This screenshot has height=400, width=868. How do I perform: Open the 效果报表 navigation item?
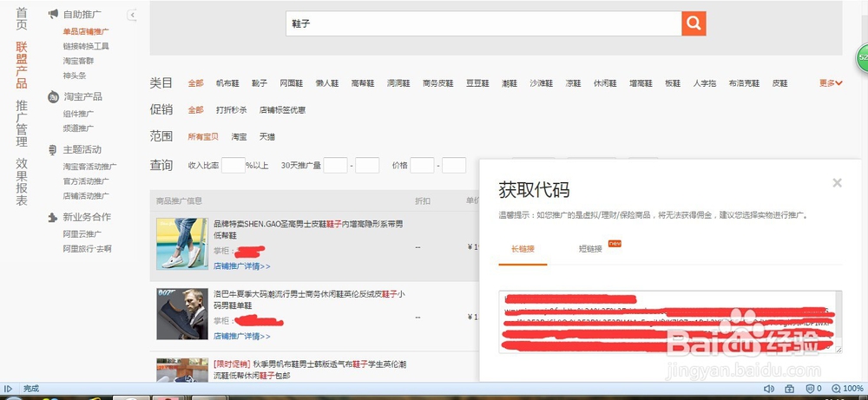[x=22, y=182]
